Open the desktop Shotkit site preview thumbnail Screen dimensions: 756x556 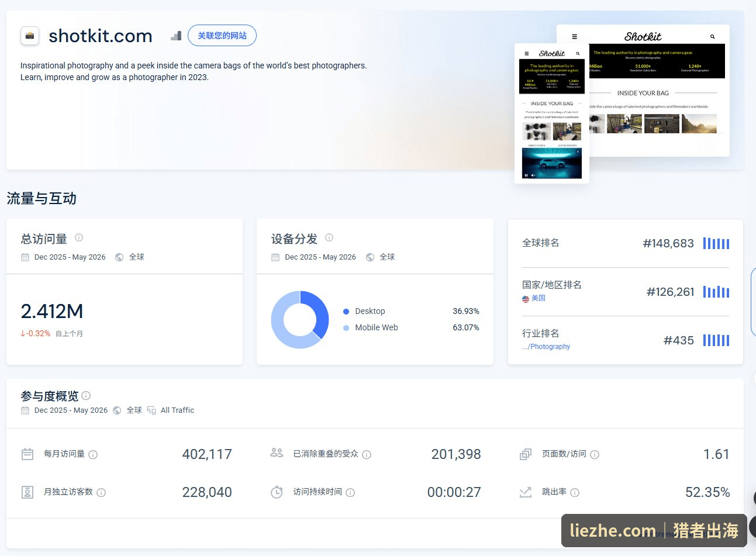(660, 91)
